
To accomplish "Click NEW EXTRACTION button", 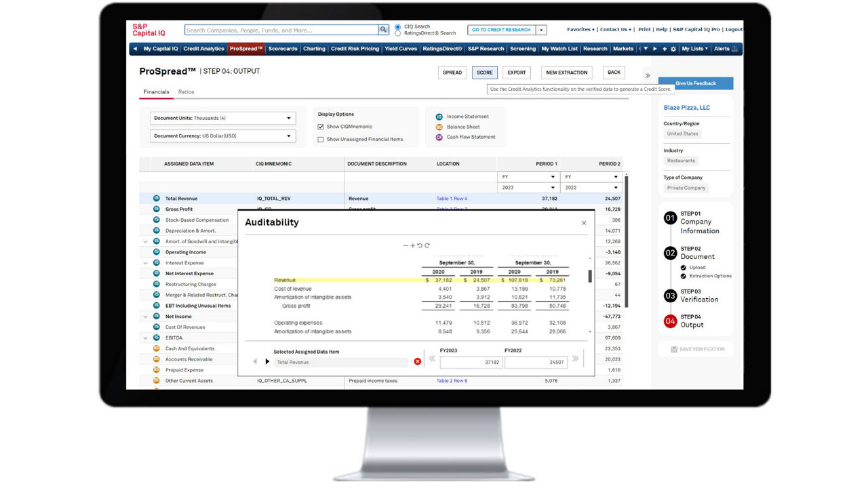I will coord(567,73).
